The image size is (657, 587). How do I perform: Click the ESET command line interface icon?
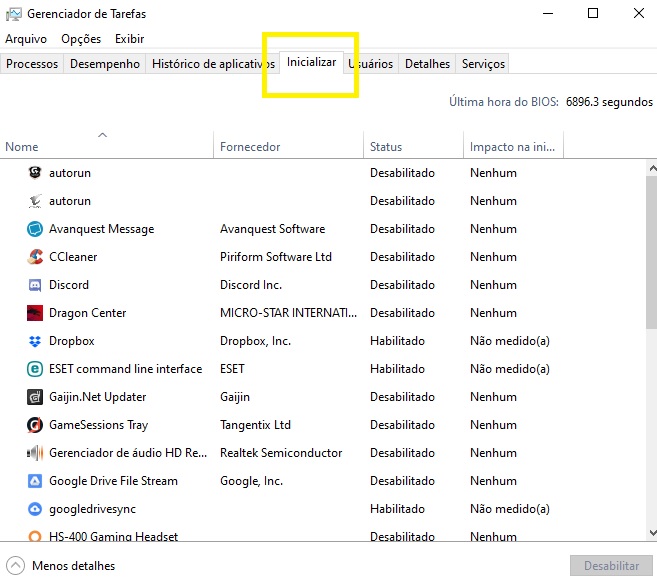click(35, 369)
